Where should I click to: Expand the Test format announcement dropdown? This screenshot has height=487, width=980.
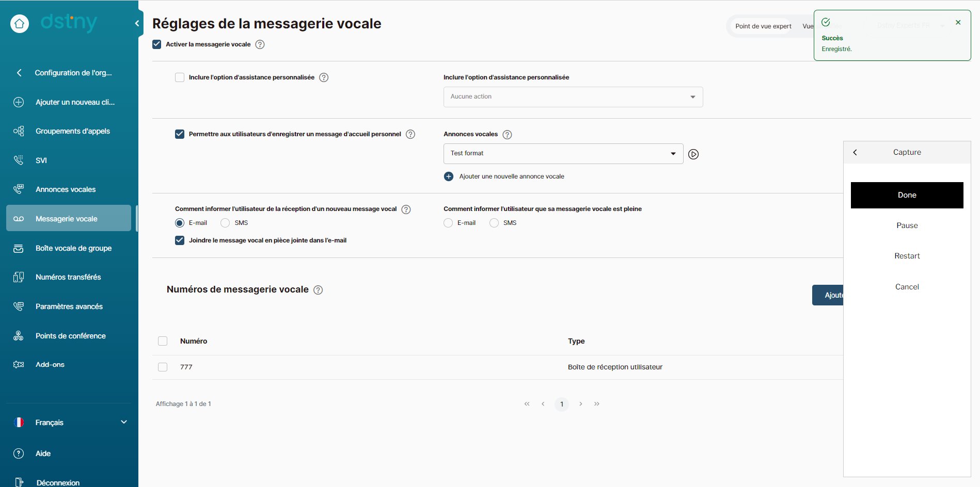tap(563, 154)
